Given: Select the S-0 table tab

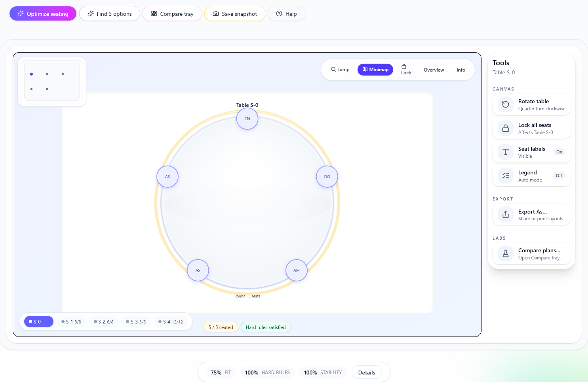Looking at the screenshot, I should 39,321.
